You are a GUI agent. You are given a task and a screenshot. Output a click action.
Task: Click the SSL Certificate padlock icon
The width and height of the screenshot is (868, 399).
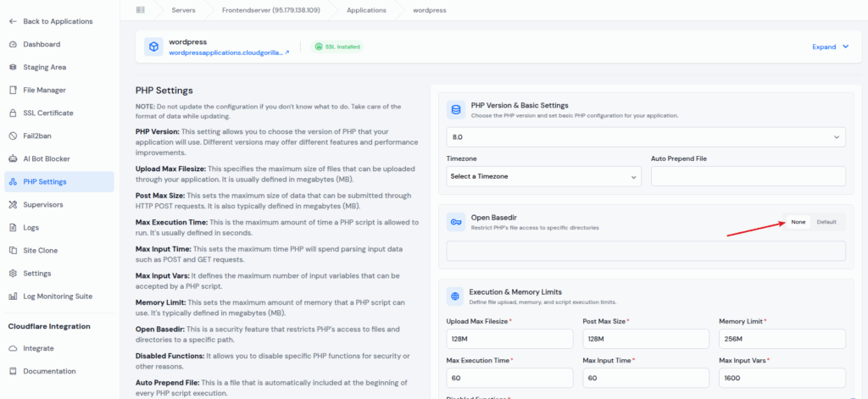14,113
